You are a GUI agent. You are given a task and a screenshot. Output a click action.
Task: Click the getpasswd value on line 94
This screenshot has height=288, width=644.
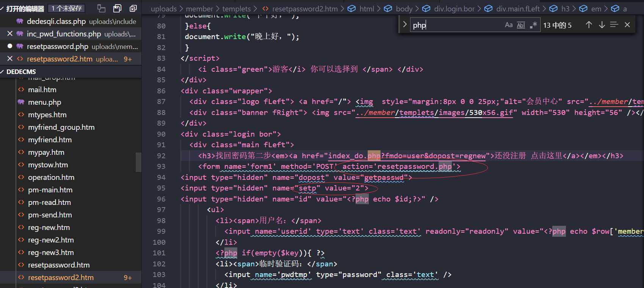pos(384,178)
